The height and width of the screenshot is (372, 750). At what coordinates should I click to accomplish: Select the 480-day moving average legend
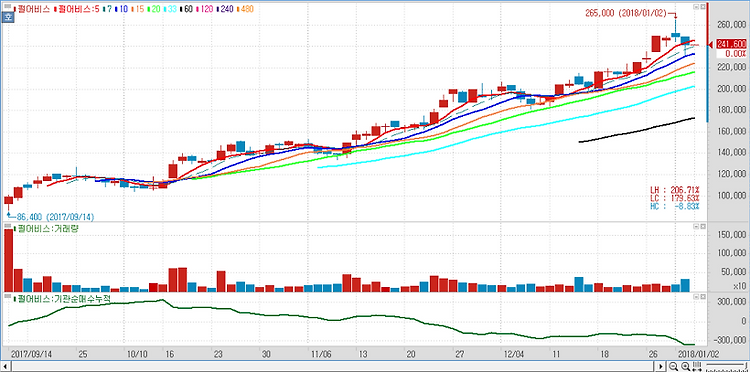245,9
